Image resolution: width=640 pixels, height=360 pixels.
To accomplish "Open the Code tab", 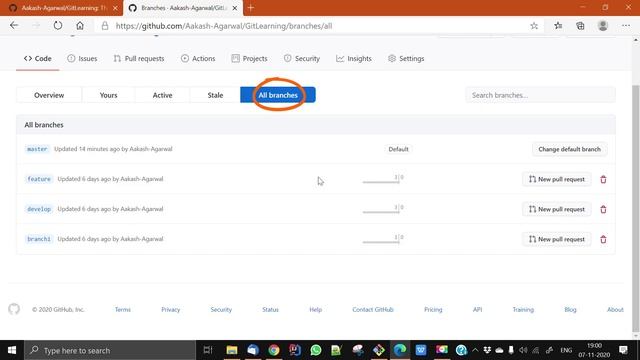I will [x=38, y=58].
